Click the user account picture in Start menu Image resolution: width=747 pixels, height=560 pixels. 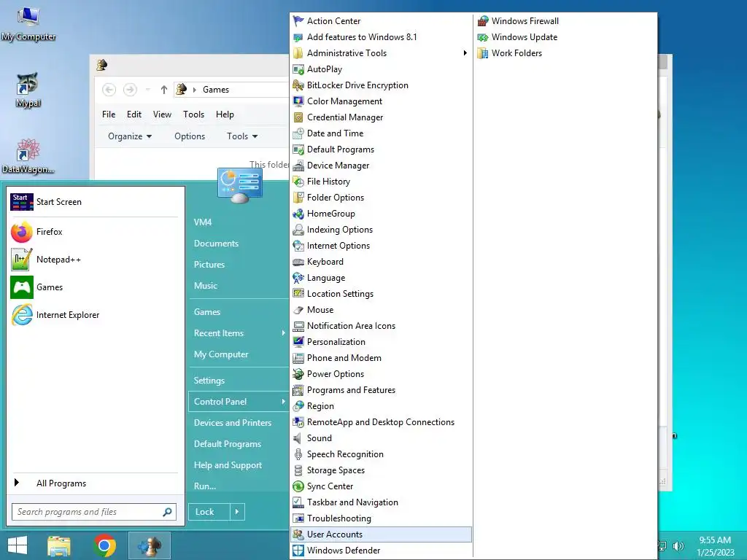click(x=239, y=185)
